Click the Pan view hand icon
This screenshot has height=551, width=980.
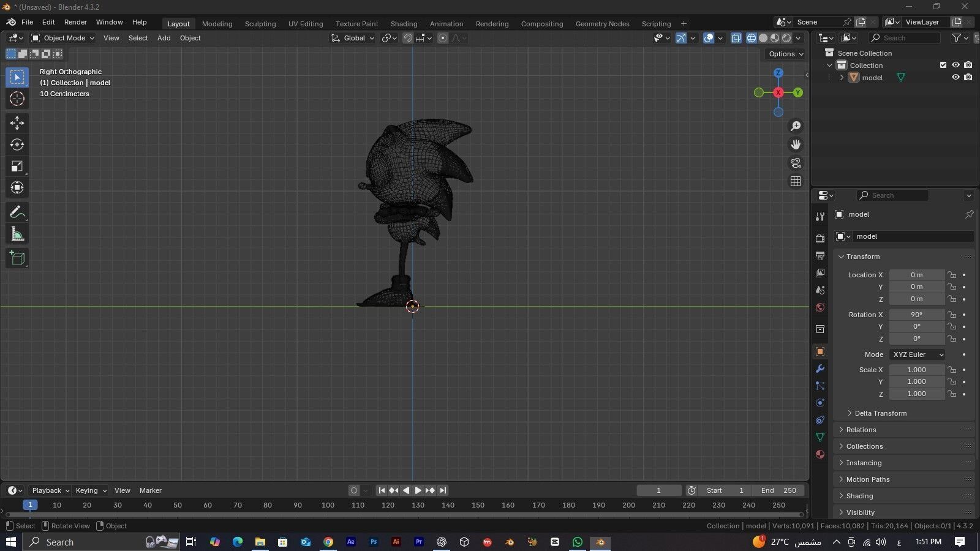pos(796,144)
